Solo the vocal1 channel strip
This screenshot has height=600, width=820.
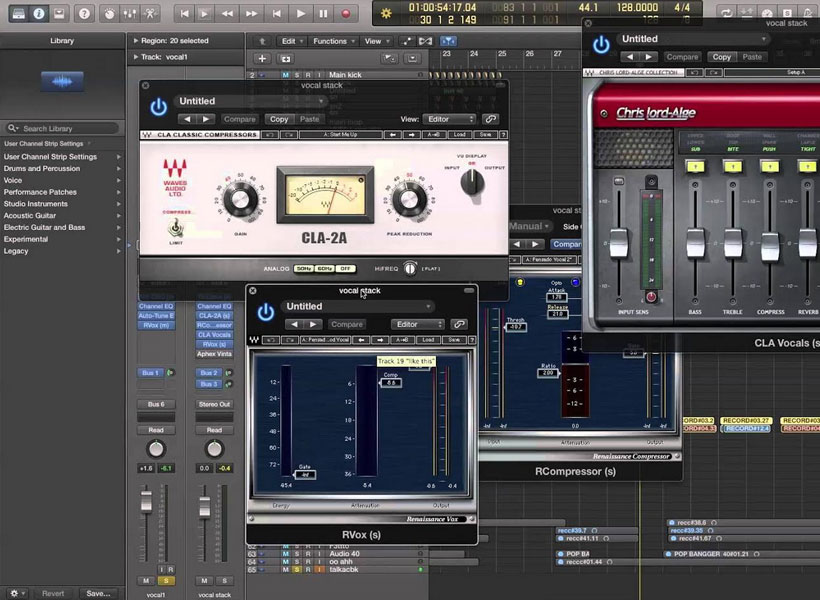[x=165, y=580]
